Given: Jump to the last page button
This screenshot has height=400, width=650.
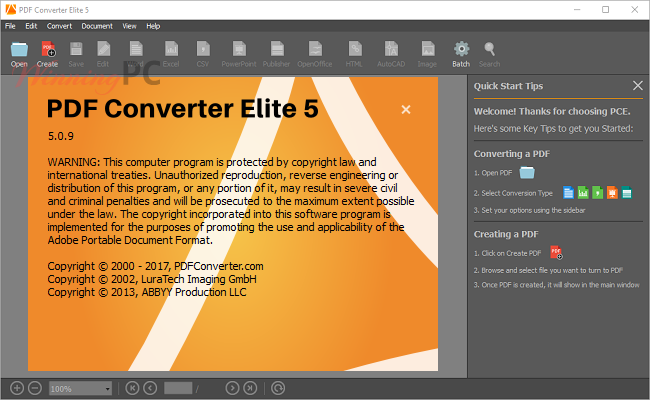Looking at the screenshot, I should [250, 388].
